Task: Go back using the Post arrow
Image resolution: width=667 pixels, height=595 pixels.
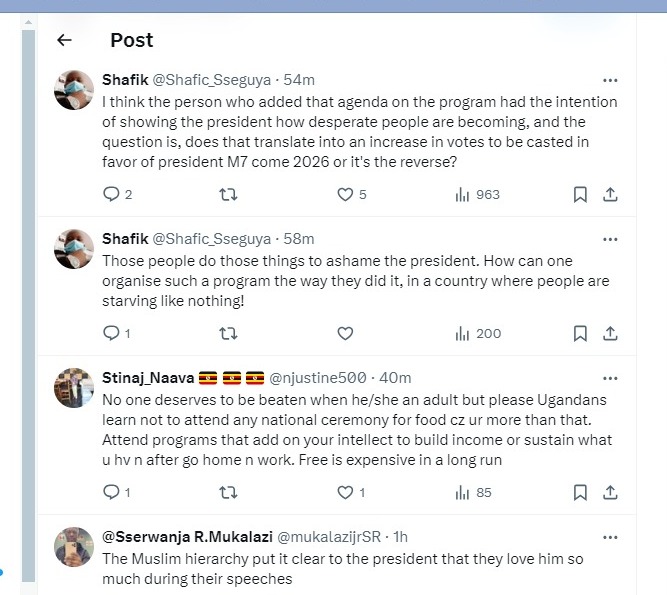Action: [x=64, y=40]
